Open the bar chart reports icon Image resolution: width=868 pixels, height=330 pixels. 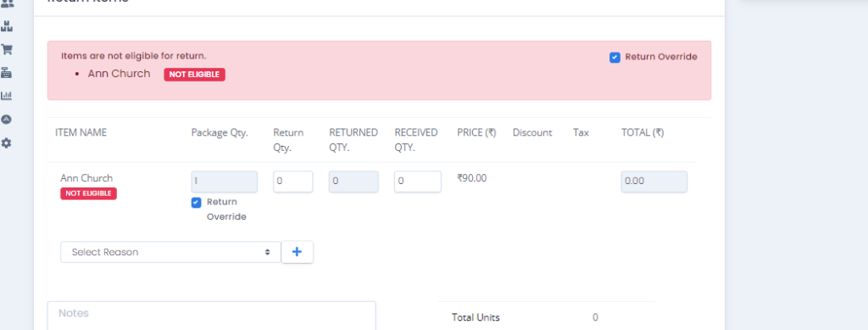[7, 96]
